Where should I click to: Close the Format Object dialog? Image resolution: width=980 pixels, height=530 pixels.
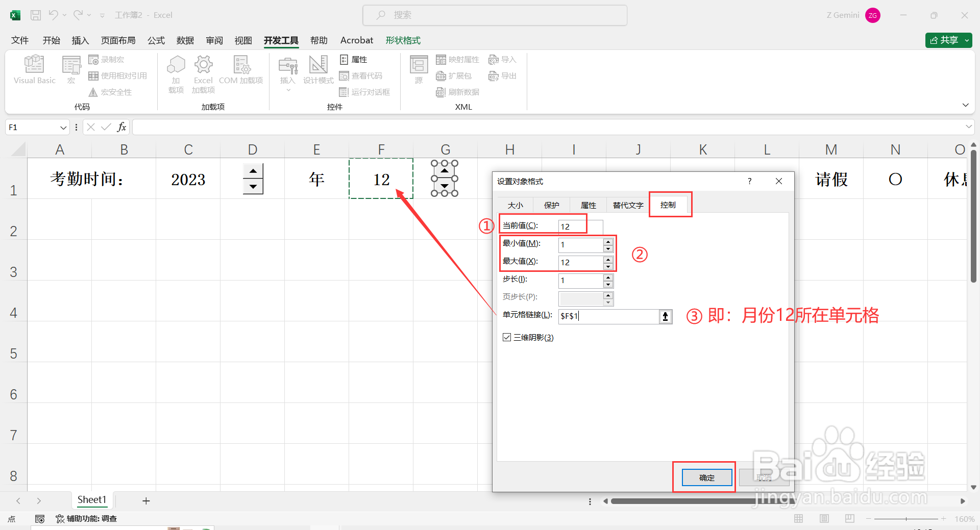(779, 181)
